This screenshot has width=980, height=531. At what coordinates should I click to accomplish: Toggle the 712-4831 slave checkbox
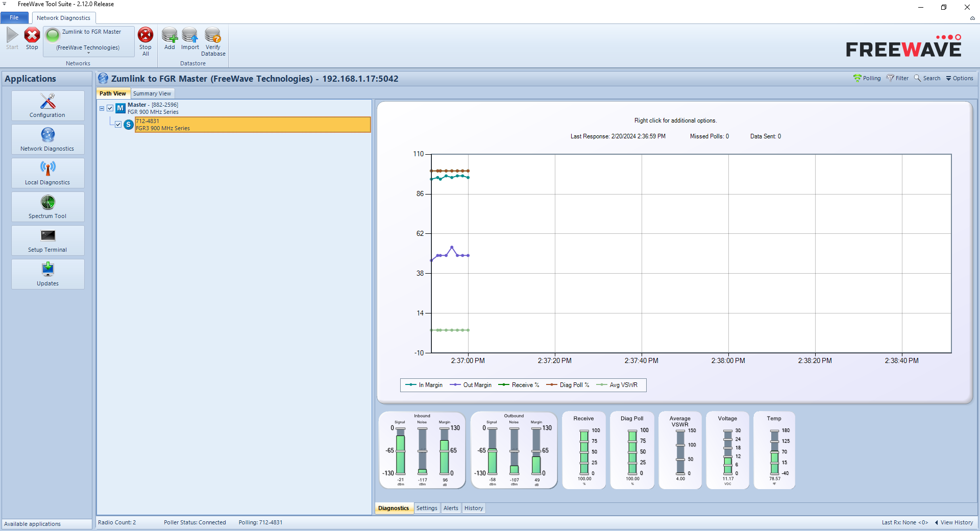point(118,125)
